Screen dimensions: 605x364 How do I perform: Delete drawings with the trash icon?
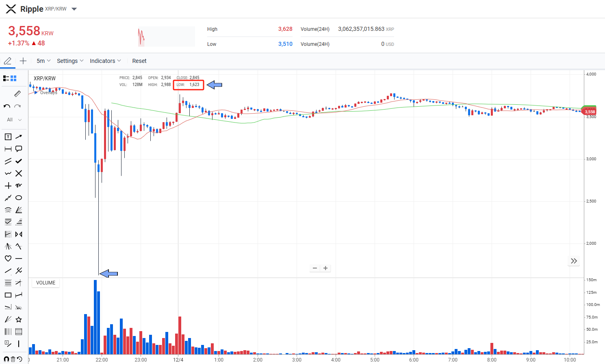(13, 359)
